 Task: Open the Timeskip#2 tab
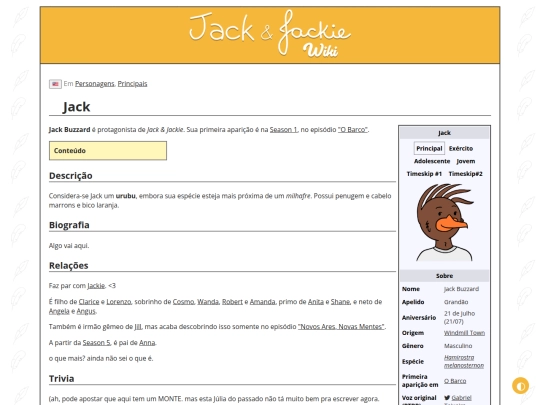point(465,174)
